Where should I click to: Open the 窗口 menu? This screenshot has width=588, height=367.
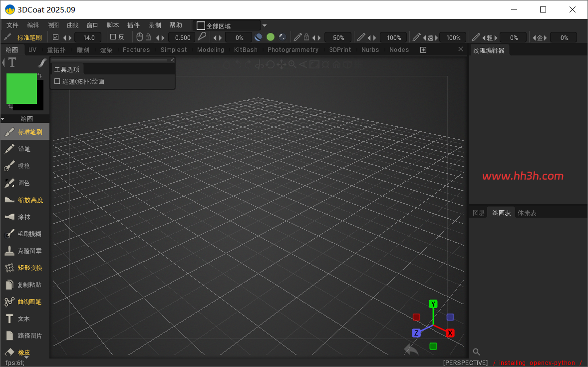92,25
